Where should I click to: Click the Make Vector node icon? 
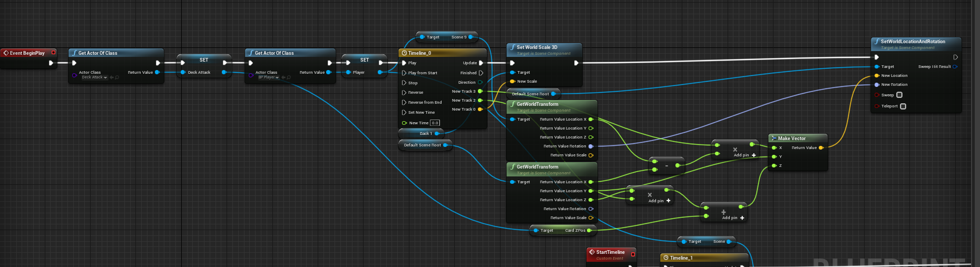coord(773,139)
